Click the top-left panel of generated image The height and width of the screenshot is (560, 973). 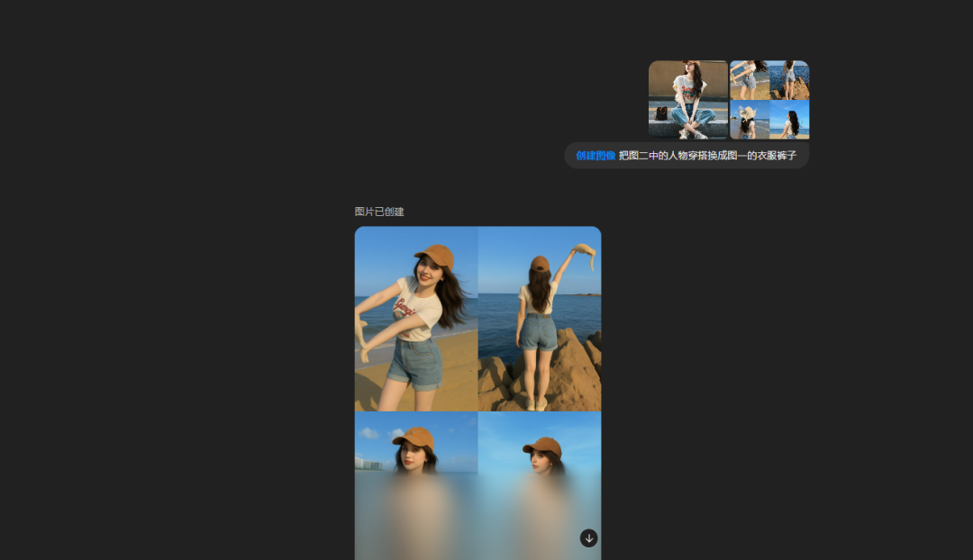(x=416, y=319)
